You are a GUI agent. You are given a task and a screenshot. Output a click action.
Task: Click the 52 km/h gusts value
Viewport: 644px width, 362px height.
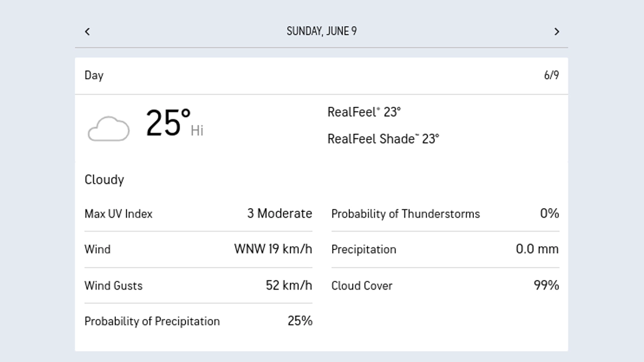tap(289, 285)
